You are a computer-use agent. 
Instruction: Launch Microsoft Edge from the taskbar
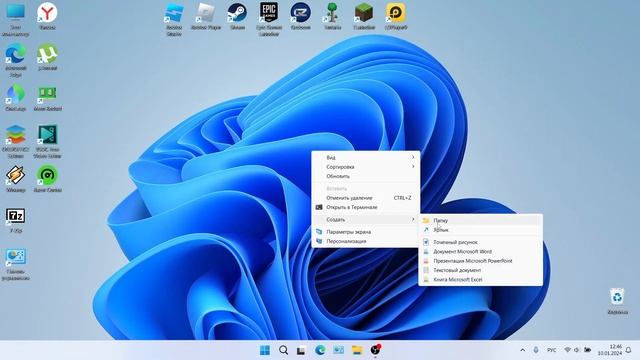coord(320,350)
